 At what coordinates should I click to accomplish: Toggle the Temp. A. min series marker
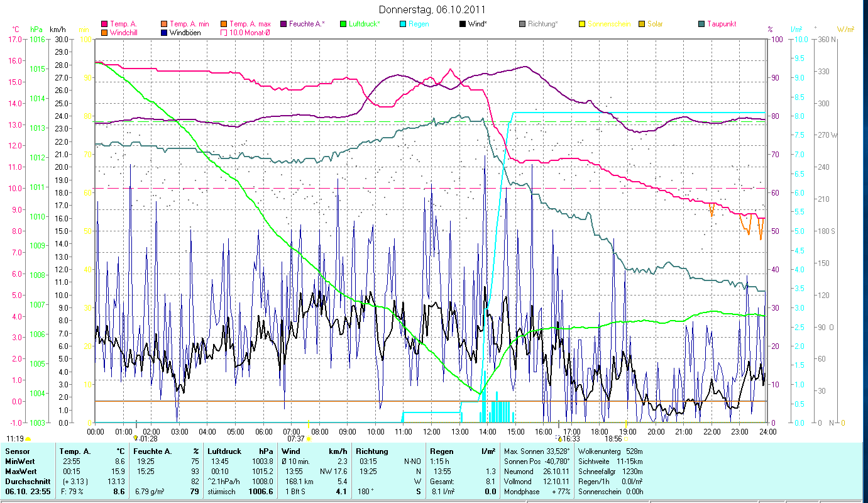(x=164, y=24)
